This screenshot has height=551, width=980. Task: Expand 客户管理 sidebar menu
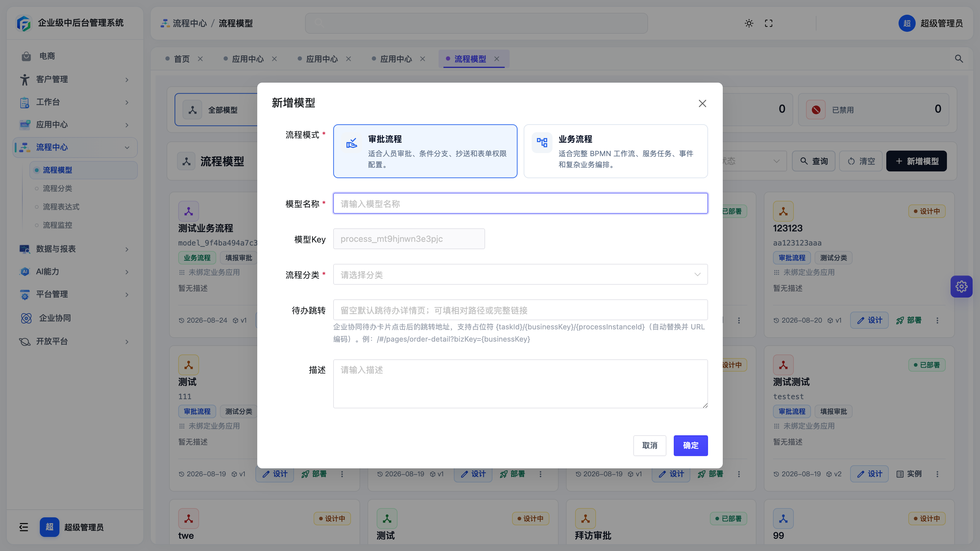click(75, 80)
